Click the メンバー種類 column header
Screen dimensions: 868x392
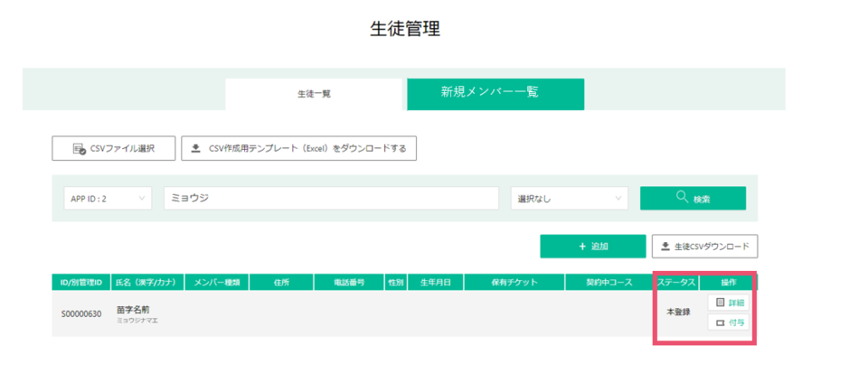pyautogui.click(x=217, y=282)
